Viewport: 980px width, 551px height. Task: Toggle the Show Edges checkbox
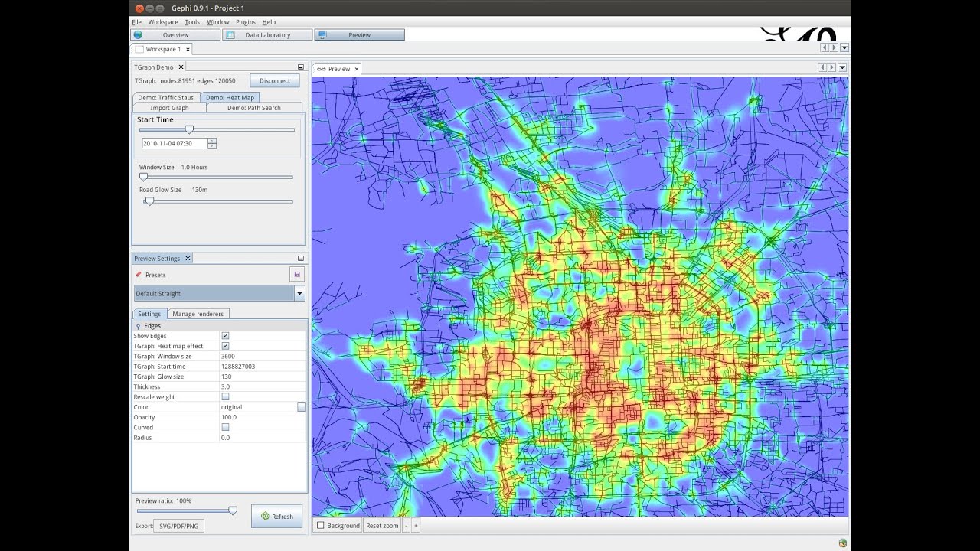click(225, 336)
